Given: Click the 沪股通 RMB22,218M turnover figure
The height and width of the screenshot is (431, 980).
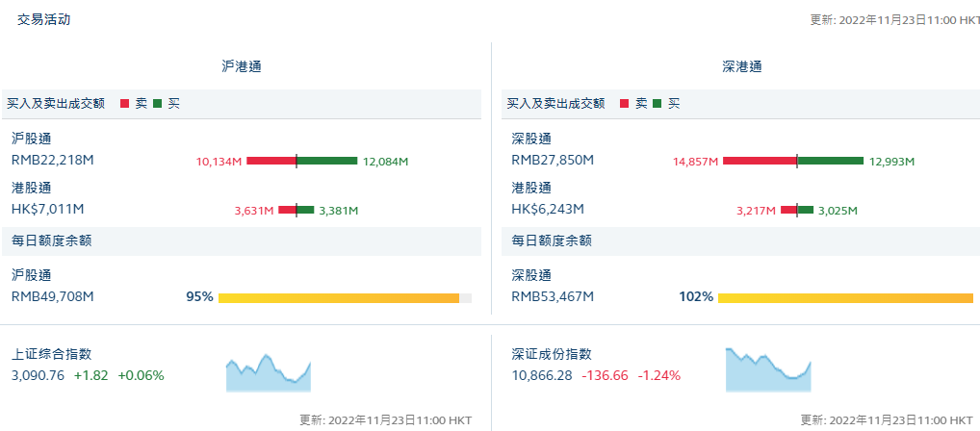Looking at the screenshot, I should pyautogui.click(x=53, y=160).
